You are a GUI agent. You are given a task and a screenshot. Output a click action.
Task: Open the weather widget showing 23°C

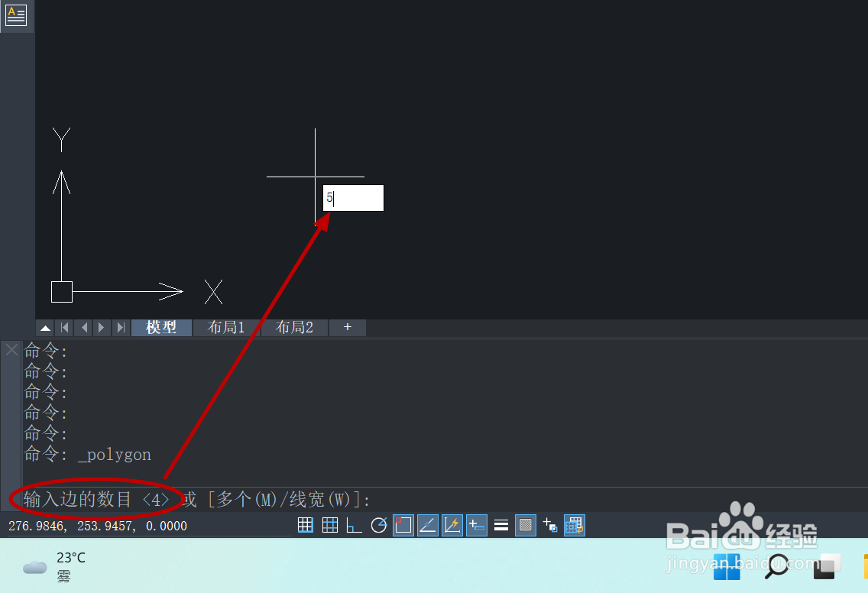coord(54,566)
